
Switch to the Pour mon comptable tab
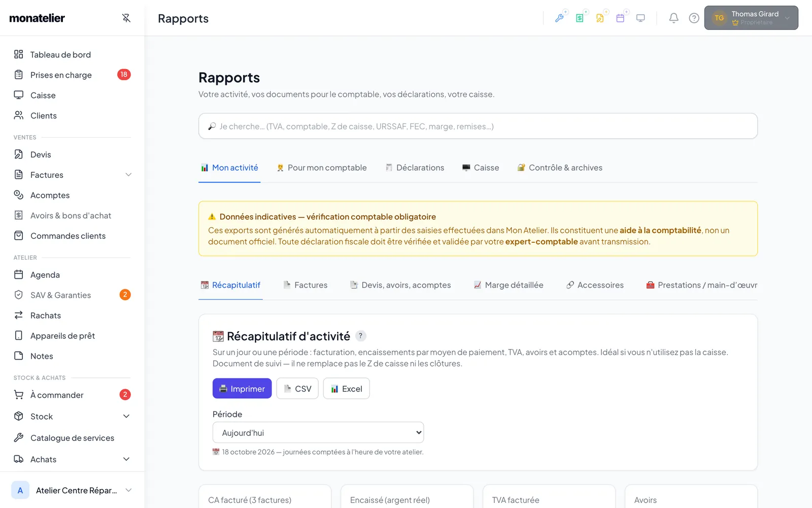[x=322, y=168]
